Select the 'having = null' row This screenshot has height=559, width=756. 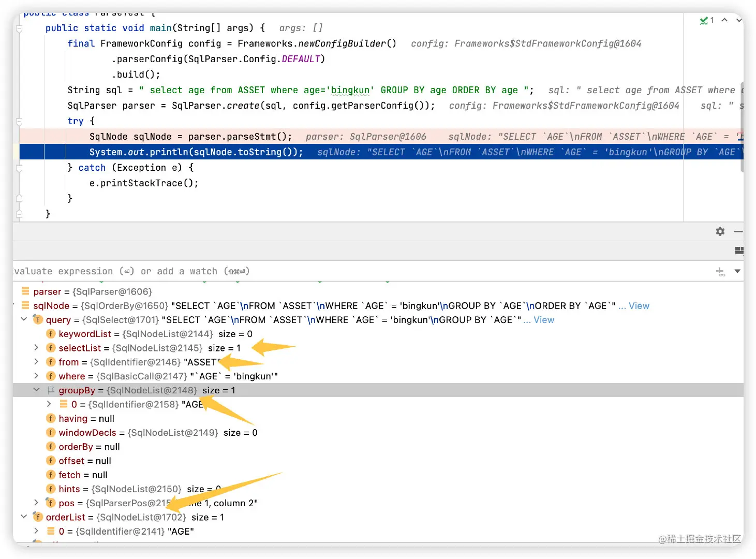(378, 418)
